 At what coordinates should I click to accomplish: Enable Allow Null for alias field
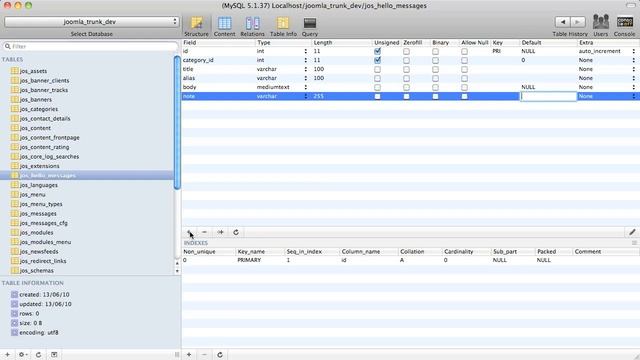click(464, 78)
